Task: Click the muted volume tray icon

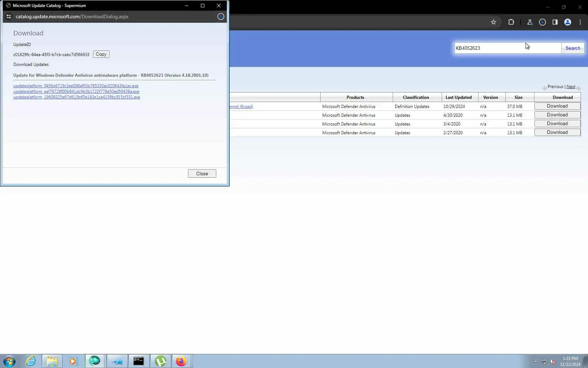Action: click(553, 361)
